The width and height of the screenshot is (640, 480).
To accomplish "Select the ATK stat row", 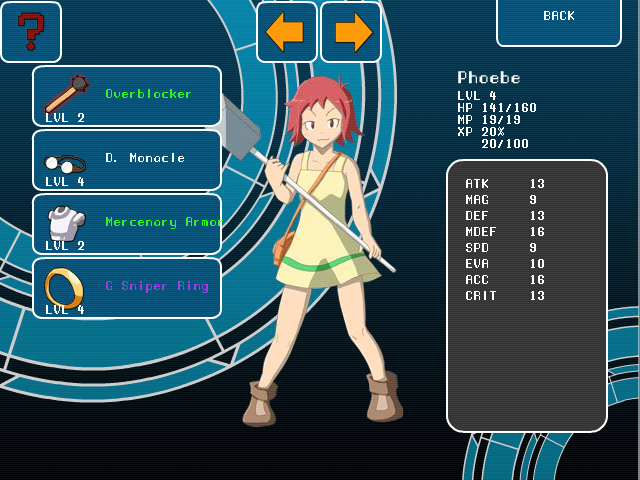I will click(x=505, y=184).
